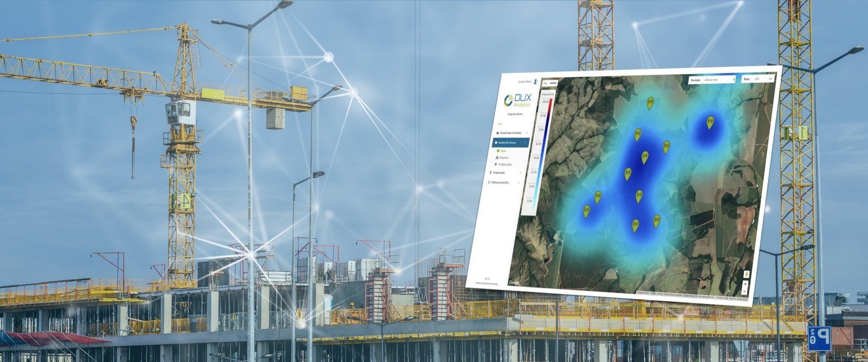Expand the Visualizador de Dados menu
Image resolution: width=868 pixels, height=362 pixels.
511,133
